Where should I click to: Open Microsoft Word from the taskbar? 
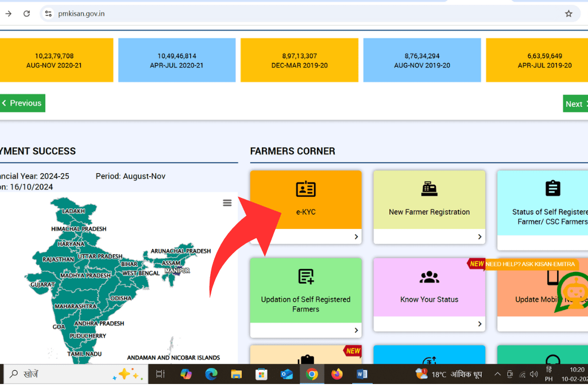click(362, 374)
